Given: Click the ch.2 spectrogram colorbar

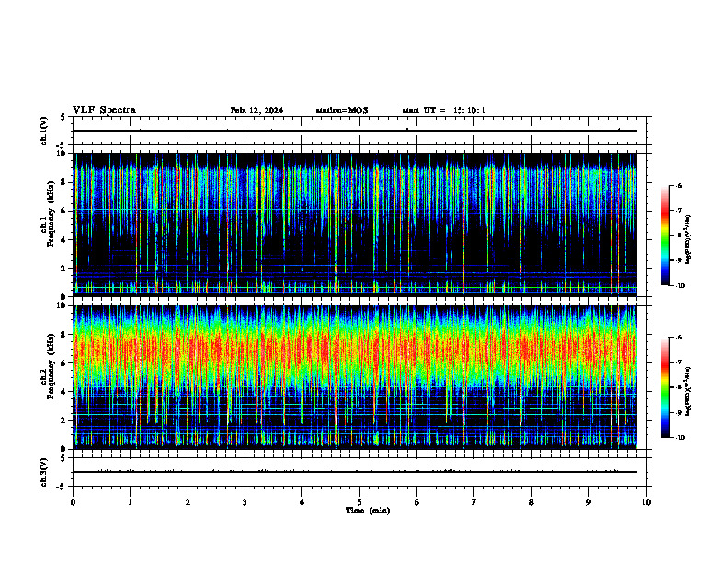Looking at the screenshot, I should tap(665, 387).
